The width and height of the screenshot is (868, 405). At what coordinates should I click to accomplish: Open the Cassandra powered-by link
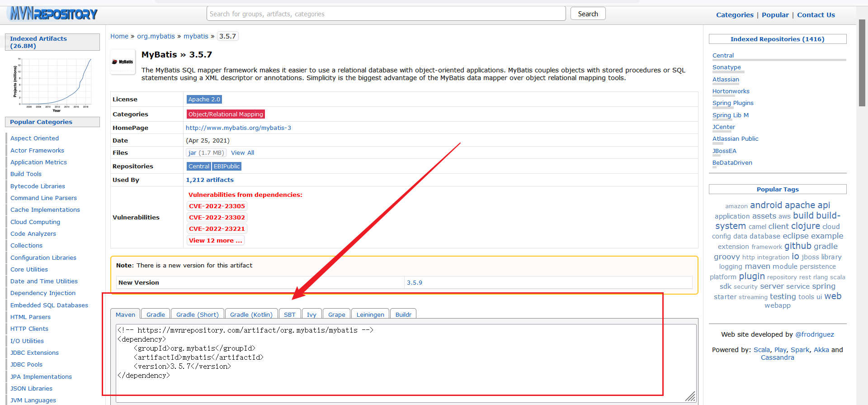point(777,357)
